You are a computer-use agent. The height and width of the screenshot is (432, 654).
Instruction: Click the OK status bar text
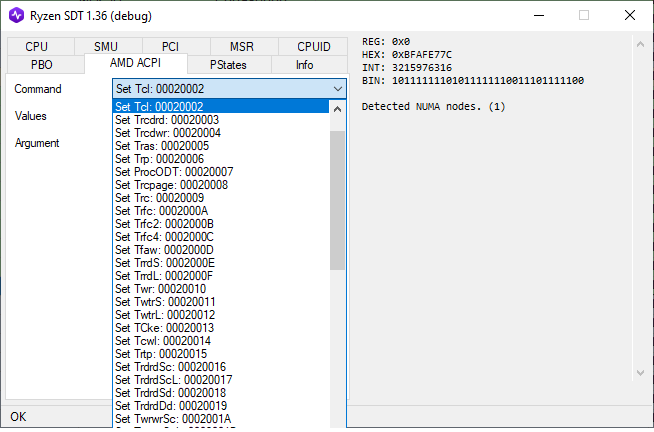pos(18,417)
